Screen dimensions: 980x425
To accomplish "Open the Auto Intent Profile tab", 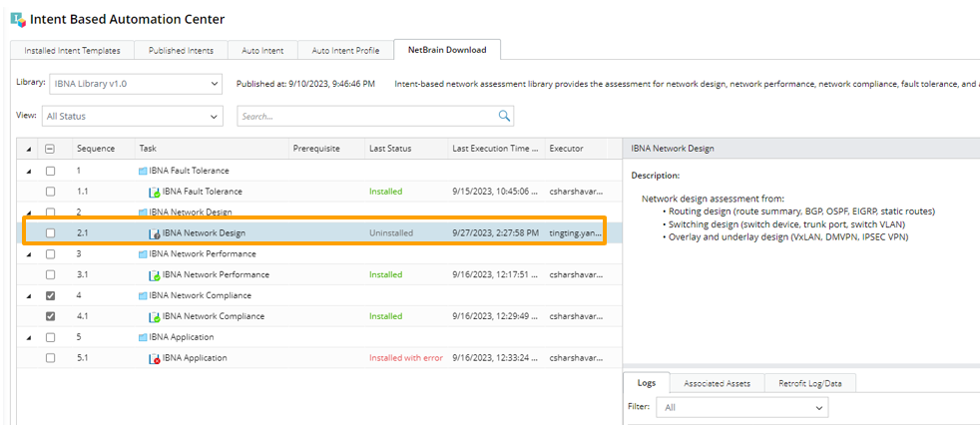I will pos(345,51).
